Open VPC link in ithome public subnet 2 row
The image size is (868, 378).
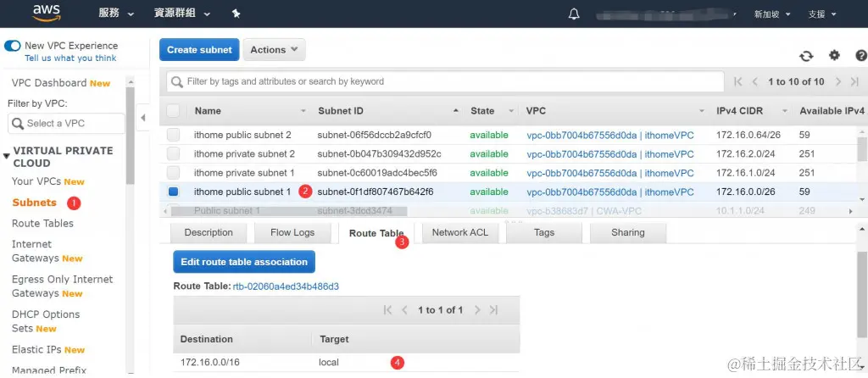pos(610,135)
